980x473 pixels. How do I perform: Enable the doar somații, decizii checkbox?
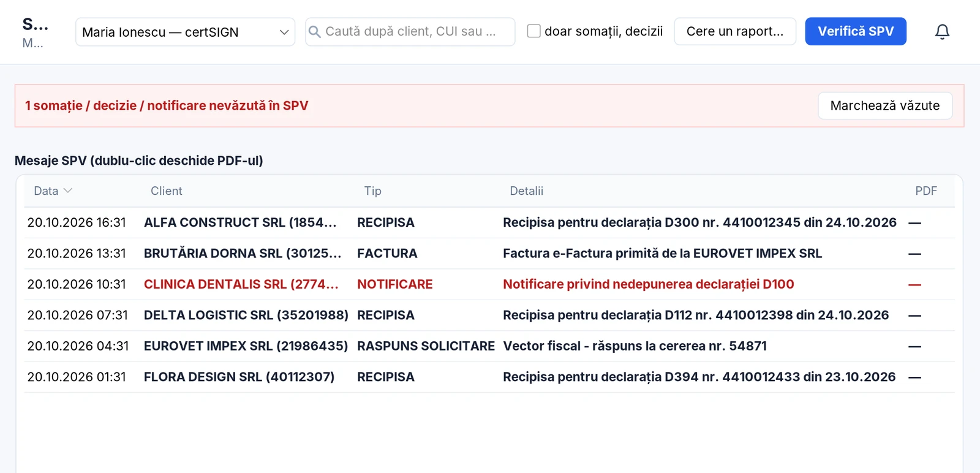[534, 31]
